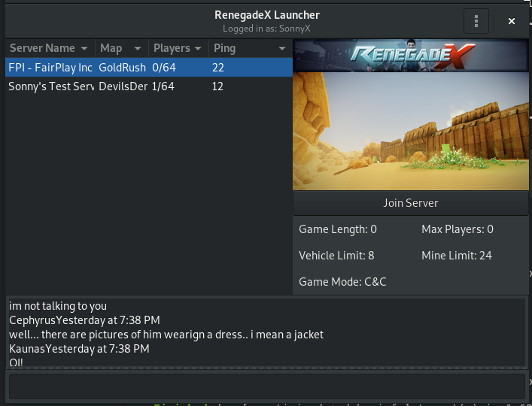Select the Sonny's Test Server row
The height and width of the screenshot is (406, 532).
coord(149,86)
